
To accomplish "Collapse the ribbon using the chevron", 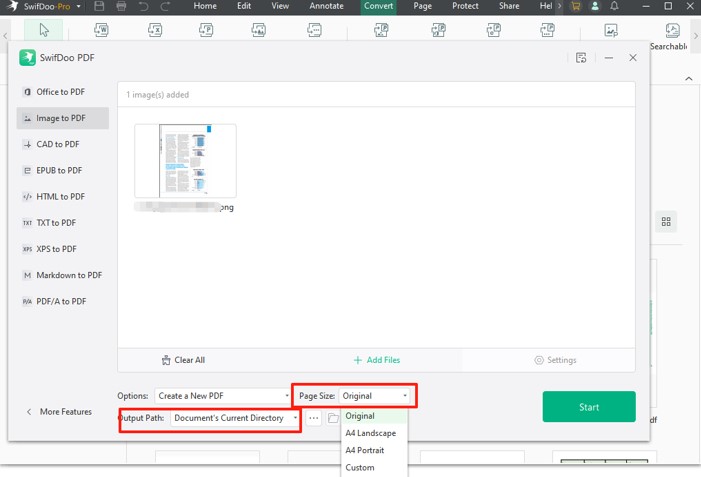I will [689, 79].
